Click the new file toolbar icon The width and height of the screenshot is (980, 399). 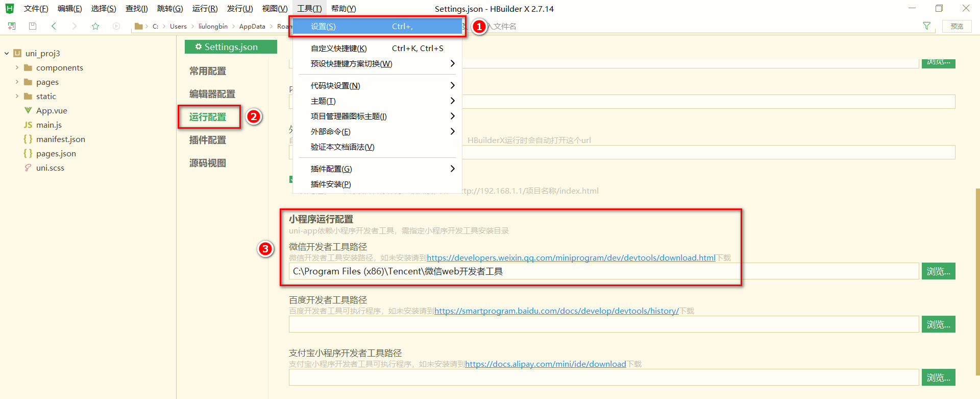[12, 26]
